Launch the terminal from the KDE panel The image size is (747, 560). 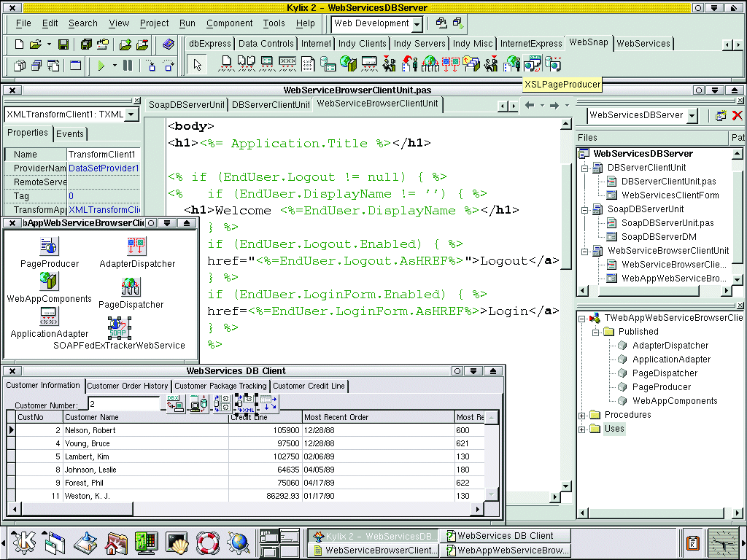coord(177,542)
